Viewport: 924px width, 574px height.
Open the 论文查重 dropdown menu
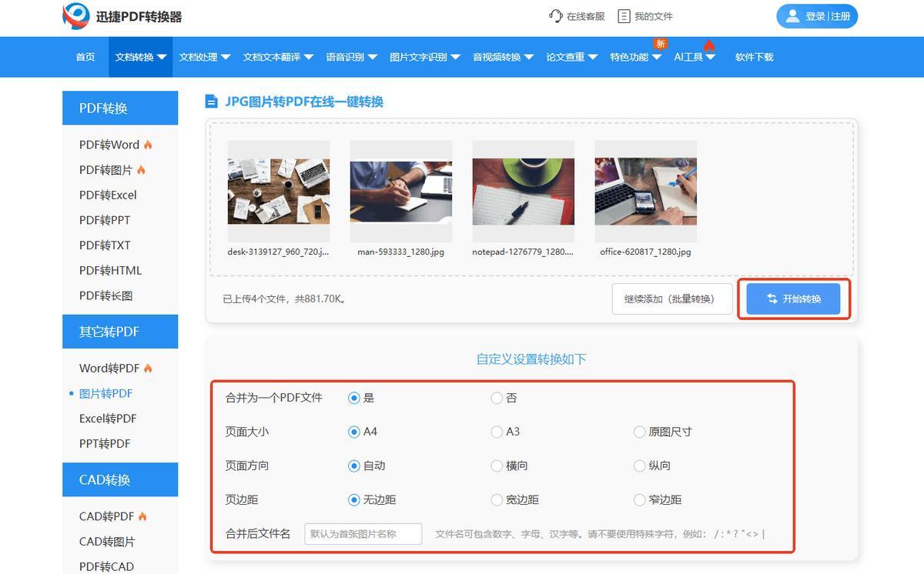(x=571, y=57)
